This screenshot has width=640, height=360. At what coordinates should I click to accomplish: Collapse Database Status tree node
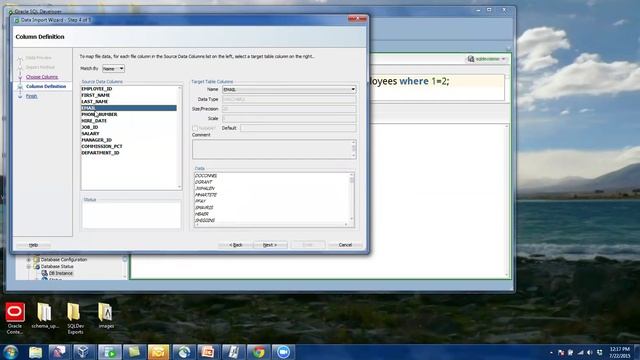click(29, 267)
